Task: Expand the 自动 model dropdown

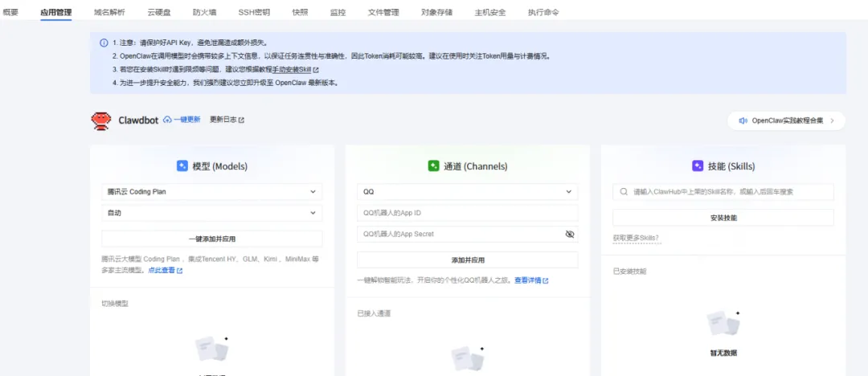Action: coord(211,213)
